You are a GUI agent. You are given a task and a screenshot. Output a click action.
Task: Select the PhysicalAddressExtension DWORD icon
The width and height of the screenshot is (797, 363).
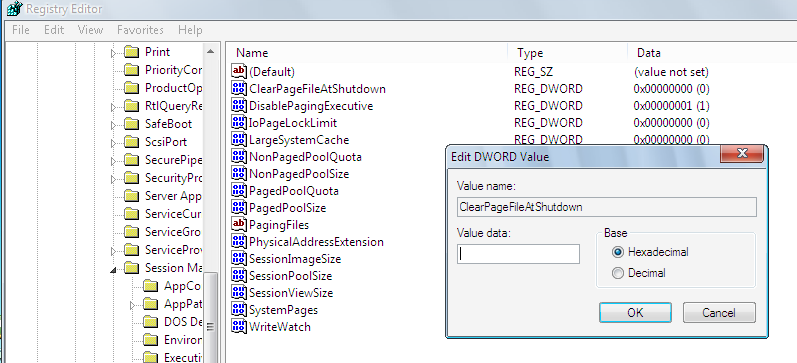[238, 241]
